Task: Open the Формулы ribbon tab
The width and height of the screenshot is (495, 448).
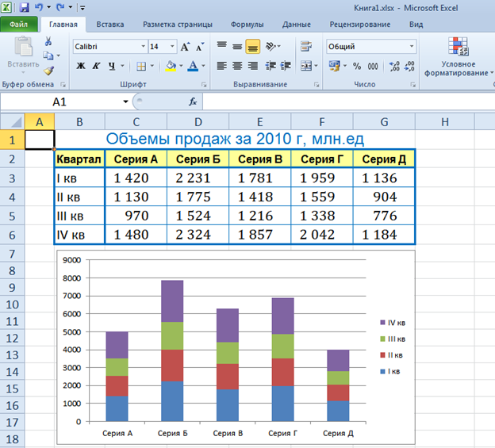Action: pyautogui.click(x=247, y=25)
